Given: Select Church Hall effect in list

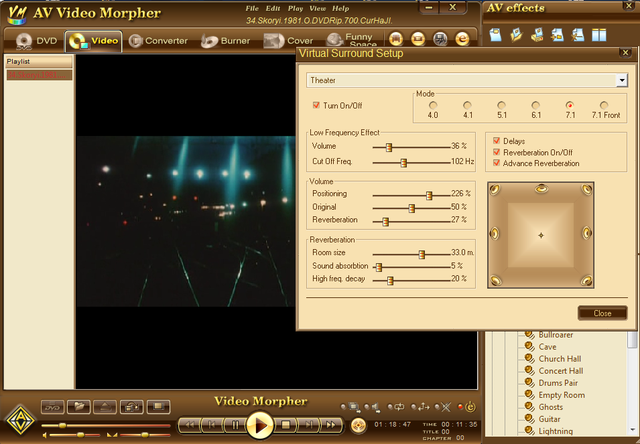Looking at the screenshot, I should pos(560,359).
